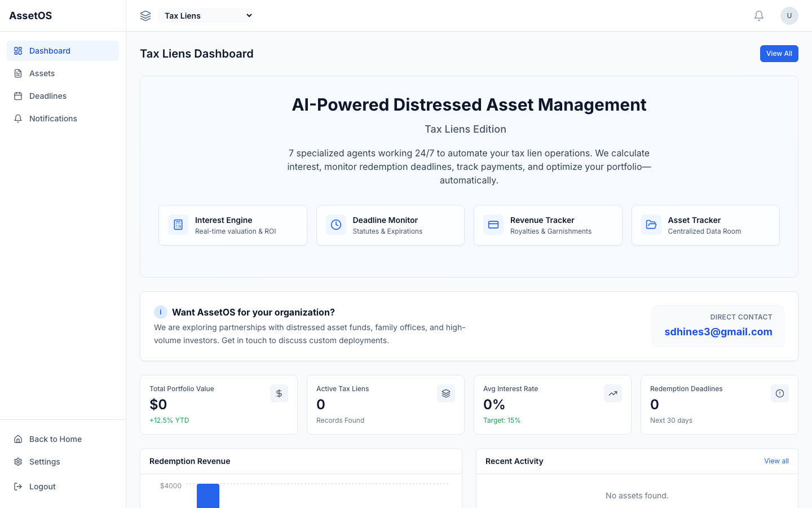
Task: Open the Tax Liens asset class dropdown
Action: click(206, 16)
